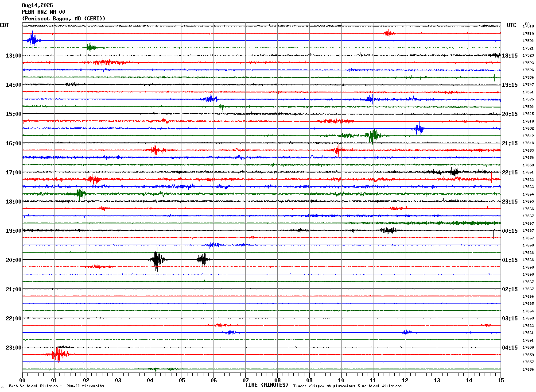Click the "TIME (MINUTES)" axis title
The width and height of the screenshot is (536, 392).
(x=267, y=385)
